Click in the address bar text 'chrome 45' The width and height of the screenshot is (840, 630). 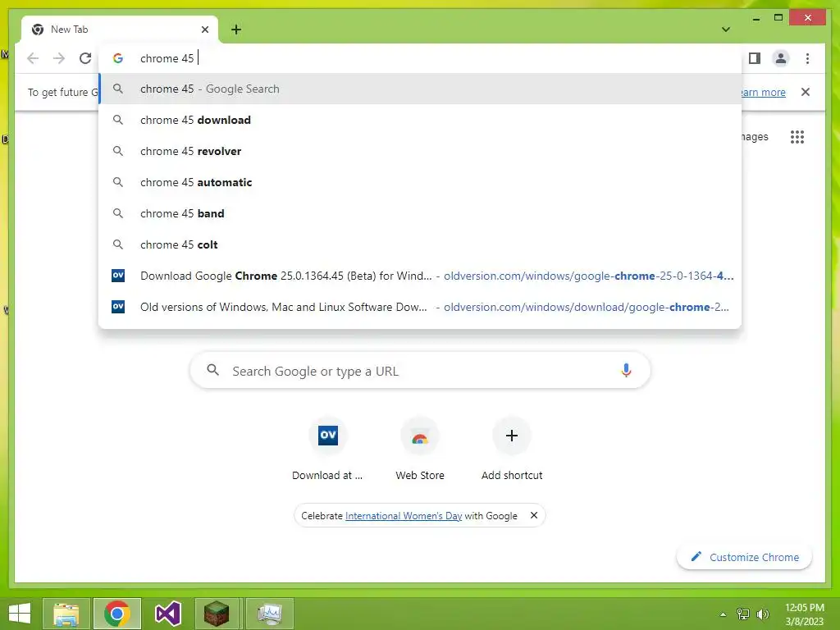click(167, 58)
